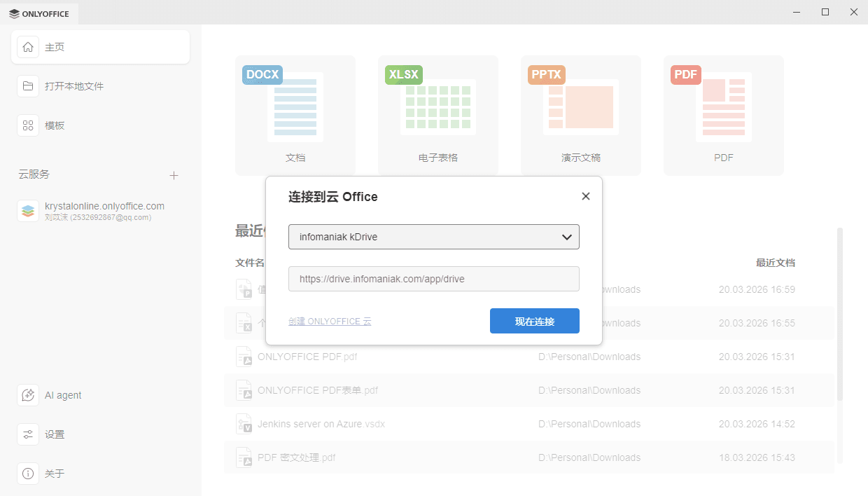Click date 18.03.2026 15:43
Image resolution: width=868 pixels, height=496 pixels.
(757, 457)
